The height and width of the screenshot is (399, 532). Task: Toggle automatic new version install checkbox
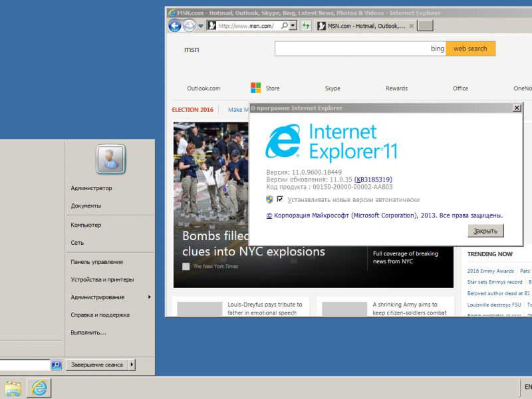click(280, 199)
